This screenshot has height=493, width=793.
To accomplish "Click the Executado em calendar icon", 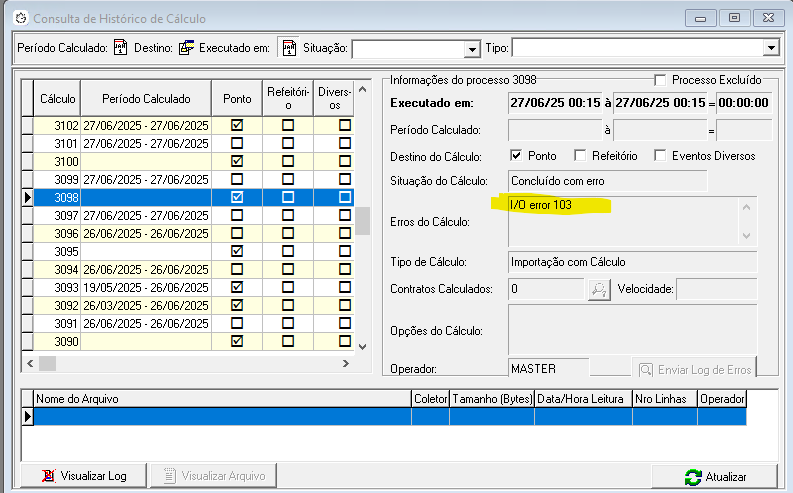I will coord(288,48).
